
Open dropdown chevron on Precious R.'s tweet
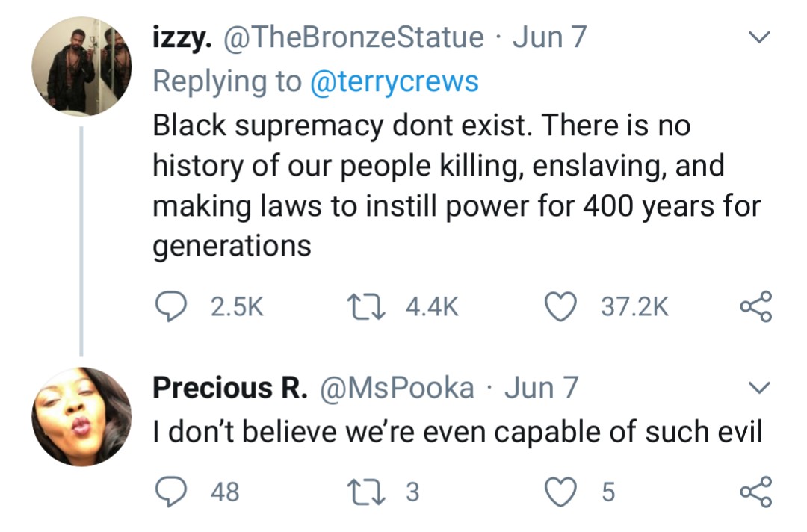tap(758, 387)
